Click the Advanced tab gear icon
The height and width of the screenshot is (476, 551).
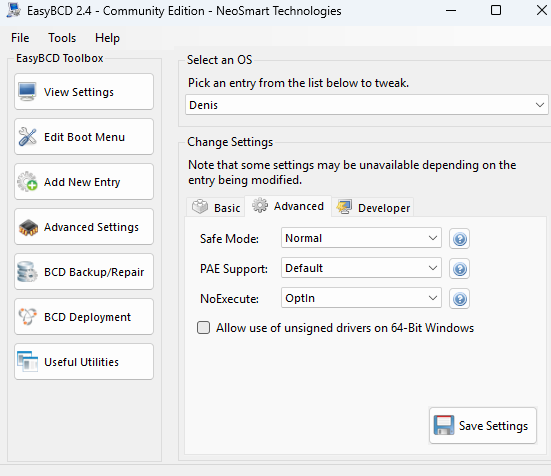260,205
